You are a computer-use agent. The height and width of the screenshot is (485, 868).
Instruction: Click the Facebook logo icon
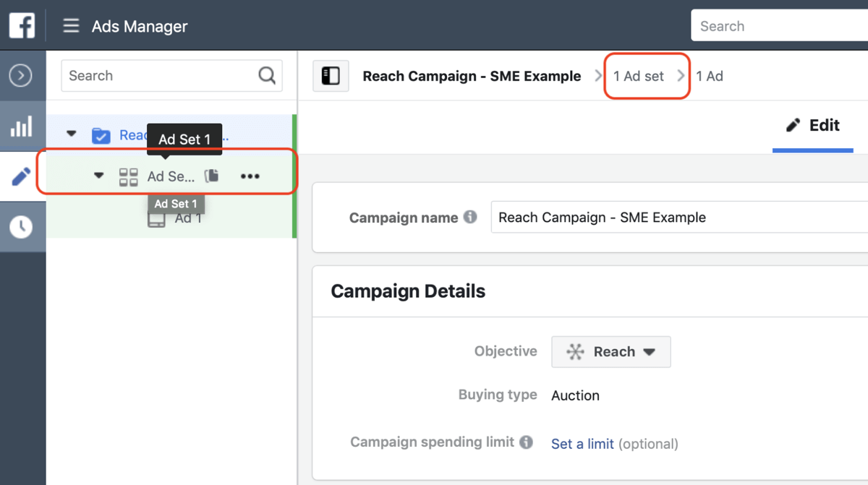pyautogui.click(x=22, y=26)
